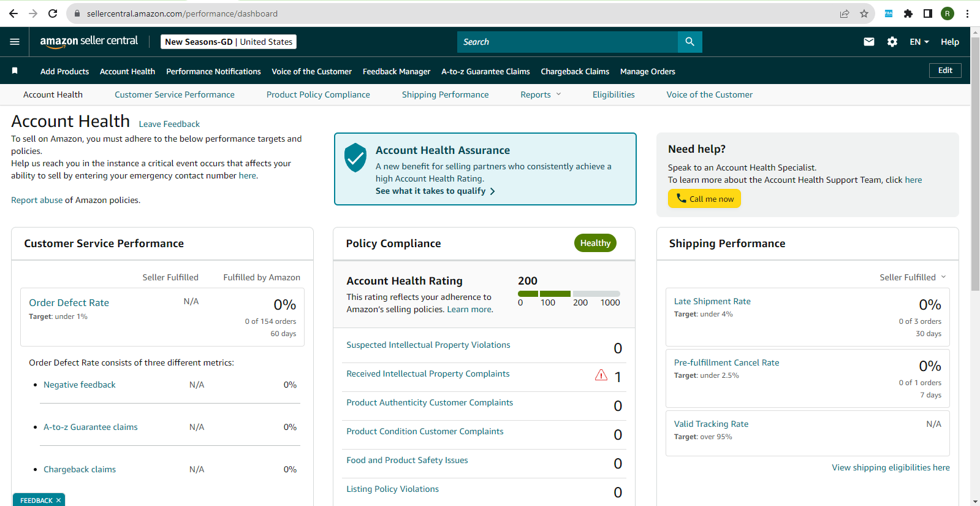The image size is (980, 506).
Task: Open the Seller Fulfilled shipping dropdown
Action: click(x=913, y=277)
